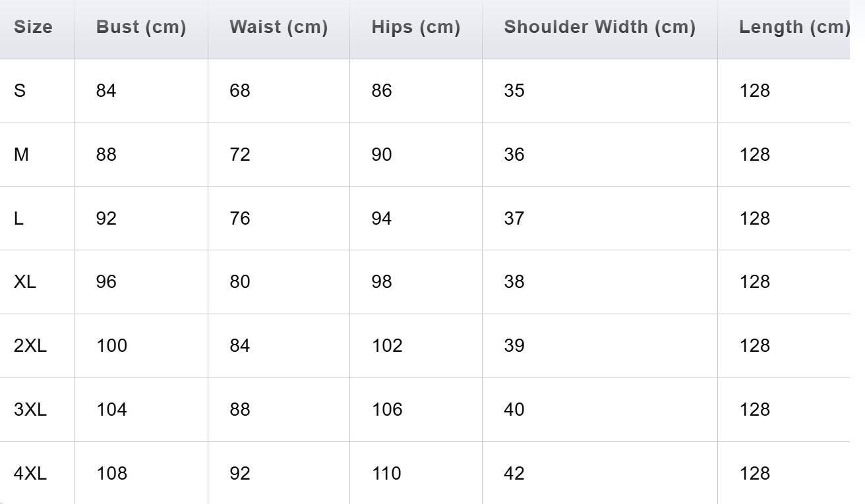Click the length value in row M
The image size is (865, 504).
pos(754,155)
